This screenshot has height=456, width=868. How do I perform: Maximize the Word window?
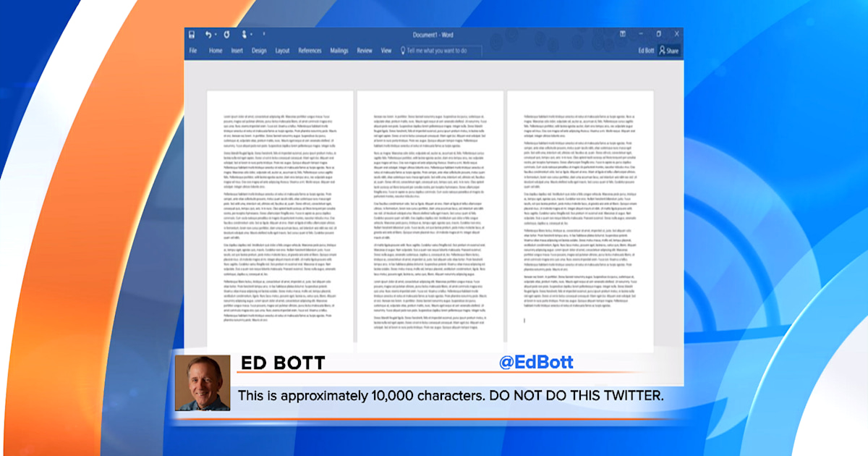(x=658, y=34)
